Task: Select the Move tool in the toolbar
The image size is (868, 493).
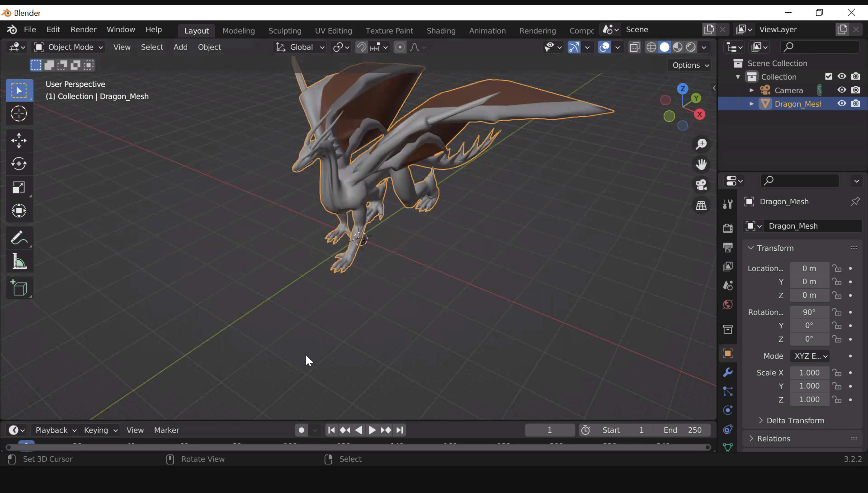Action: tap(19, 140)
